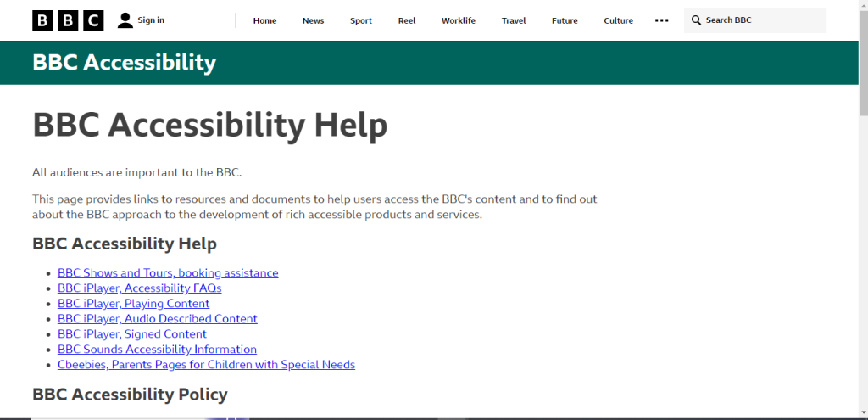This screenshot has width=868, height=420.
Task: Click text 'All audiences are important to the BBC.'
Action: pos(136,172)
